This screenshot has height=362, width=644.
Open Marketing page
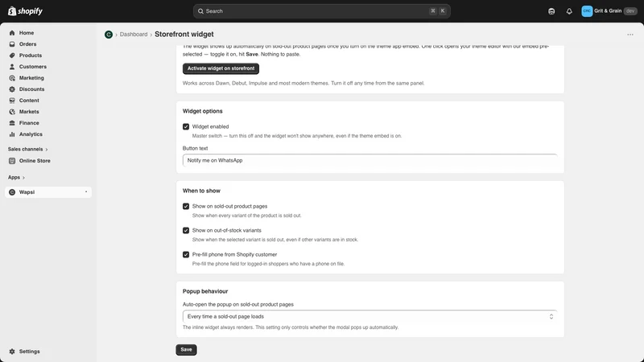[x=31, y=78]
